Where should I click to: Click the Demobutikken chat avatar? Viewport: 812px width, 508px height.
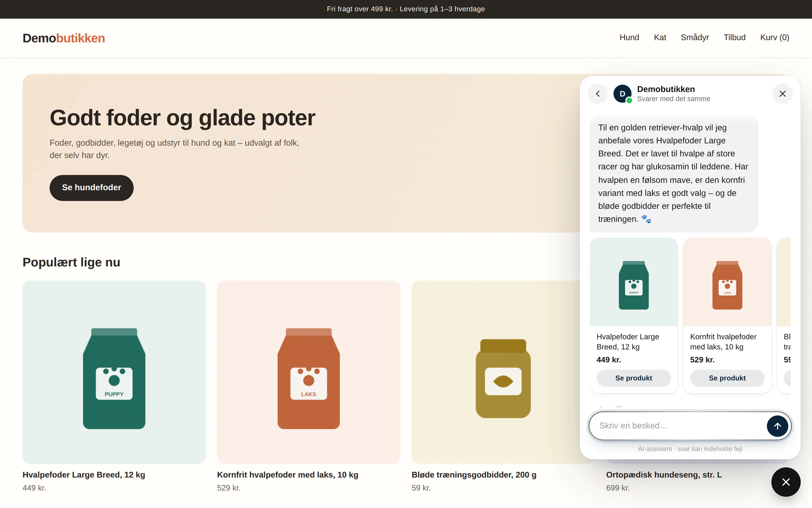coord(622,94)
